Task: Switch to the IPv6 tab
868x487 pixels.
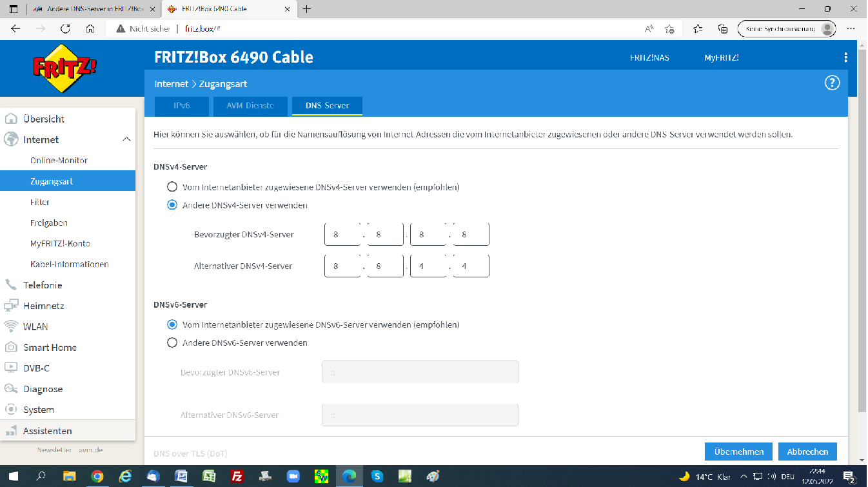Action: [182, 106]
